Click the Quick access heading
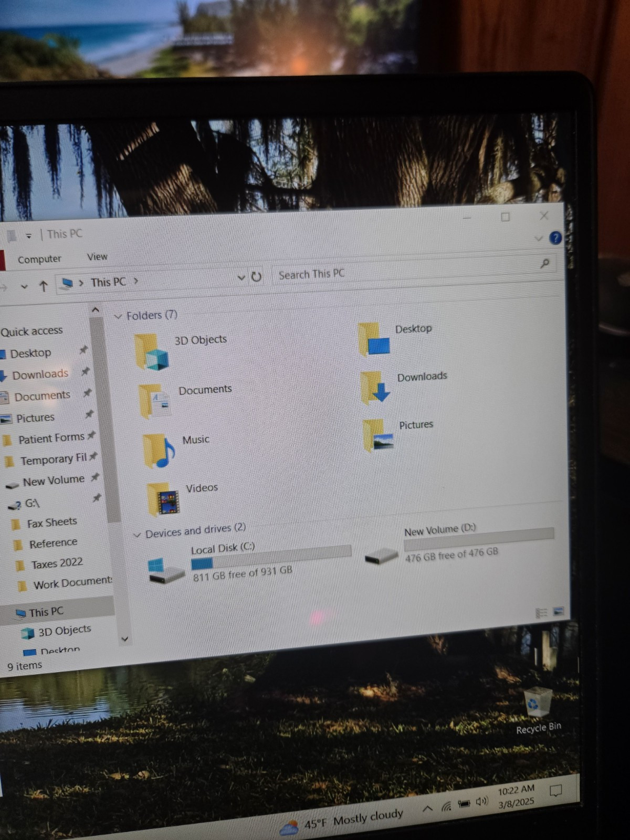 coord(31,331)
